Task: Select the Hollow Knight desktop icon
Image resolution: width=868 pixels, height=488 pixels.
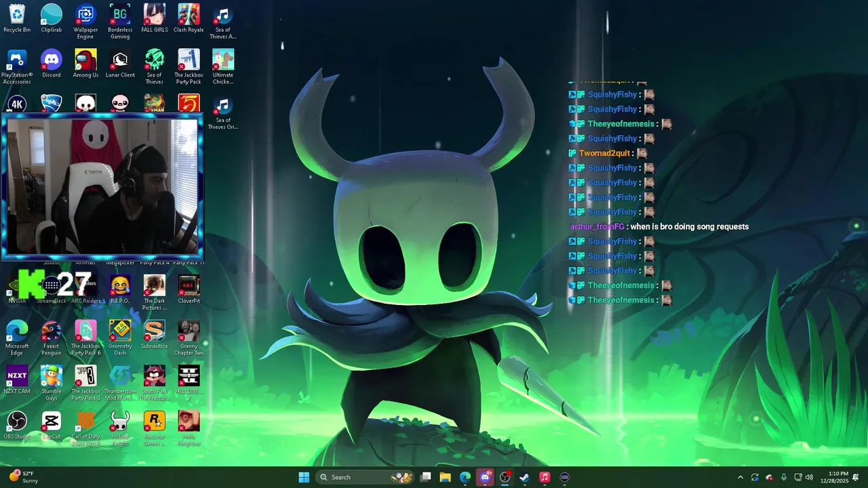Action: click(120, 429)
